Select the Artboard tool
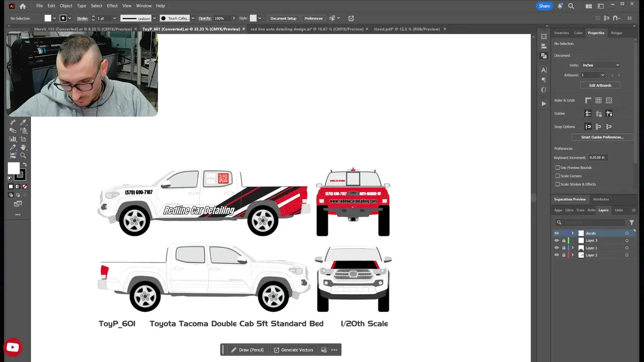 [23, 139]
